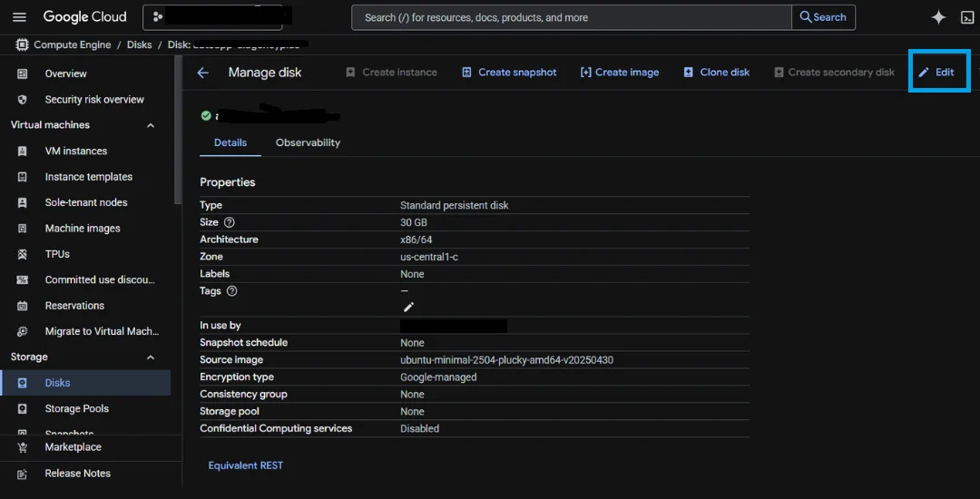Click the Tags help icon
This screenshot has height=499, width=980.
click(x=232, y=291)
